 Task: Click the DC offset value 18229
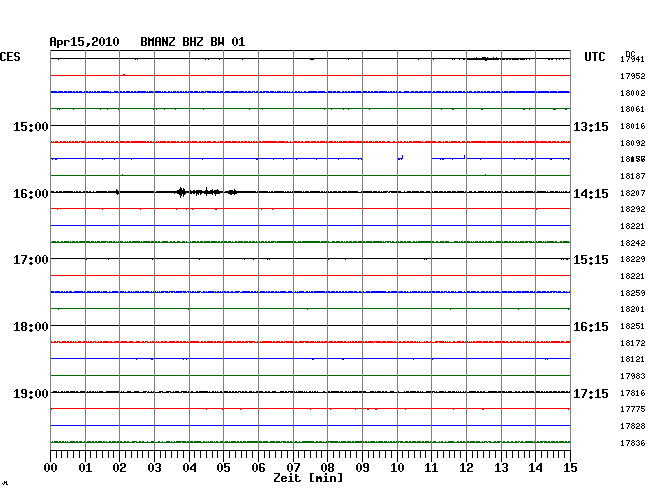coord(633,259)
